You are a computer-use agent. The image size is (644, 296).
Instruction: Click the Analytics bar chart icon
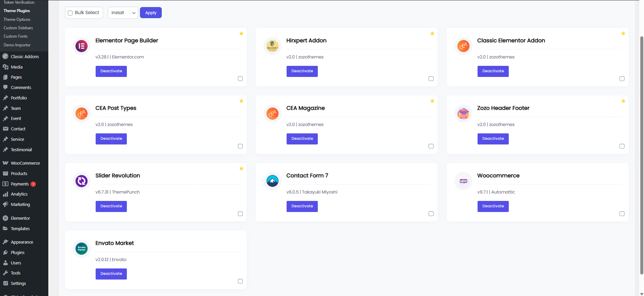5,194
